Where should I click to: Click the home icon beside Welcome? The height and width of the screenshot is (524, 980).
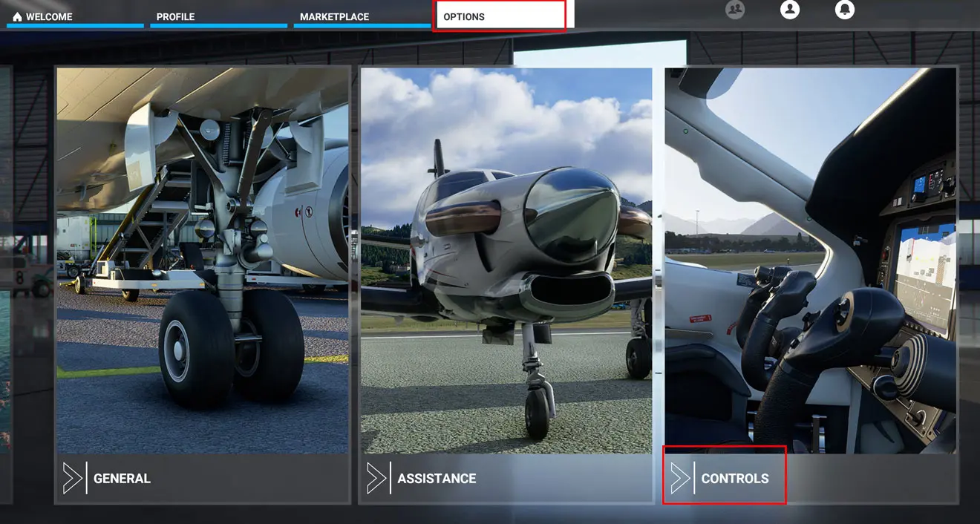click(x=17, y=16)
